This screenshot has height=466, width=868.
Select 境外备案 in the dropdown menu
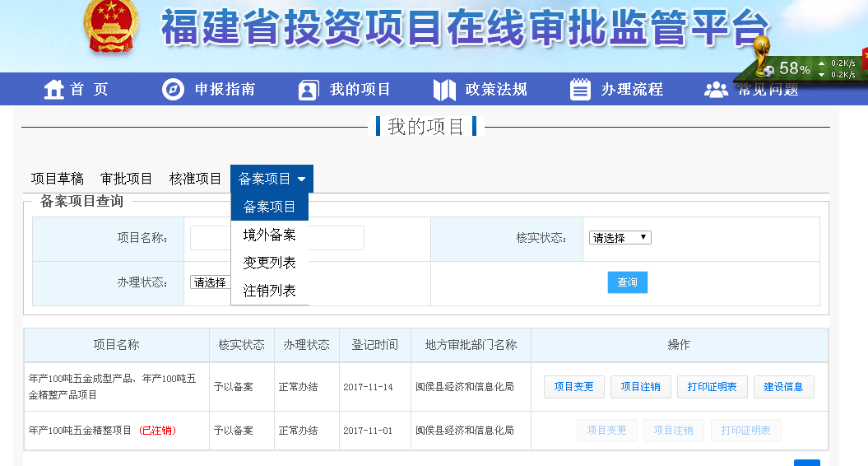point(270,235)
